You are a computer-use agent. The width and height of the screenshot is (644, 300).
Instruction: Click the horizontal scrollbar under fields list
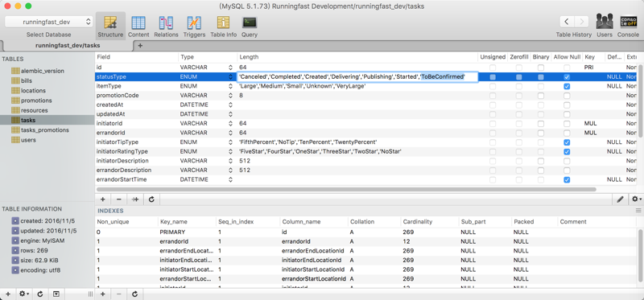(x=345, y=190)
